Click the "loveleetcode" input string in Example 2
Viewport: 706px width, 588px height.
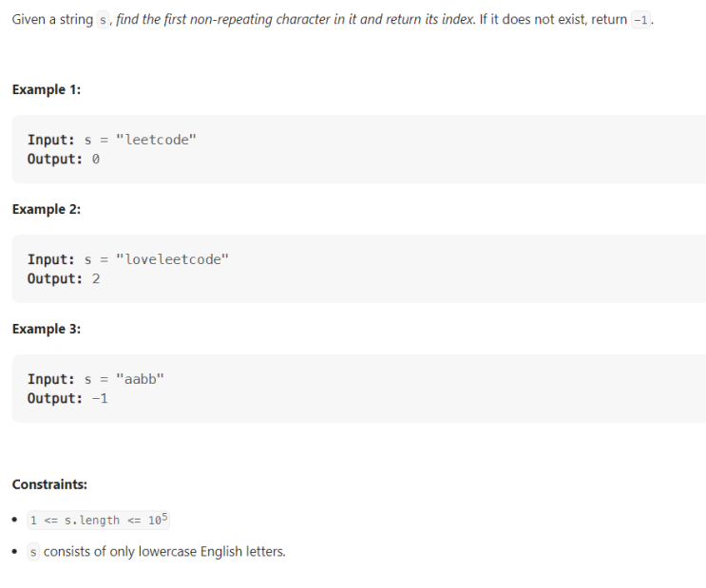pos(171,259)
